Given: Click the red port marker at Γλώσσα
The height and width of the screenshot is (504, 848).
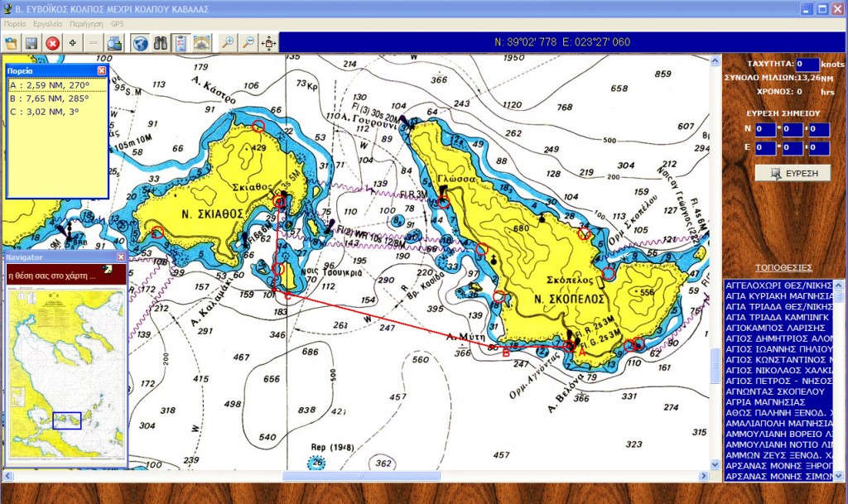Looking at the screenshot, I should coord(443,203).
